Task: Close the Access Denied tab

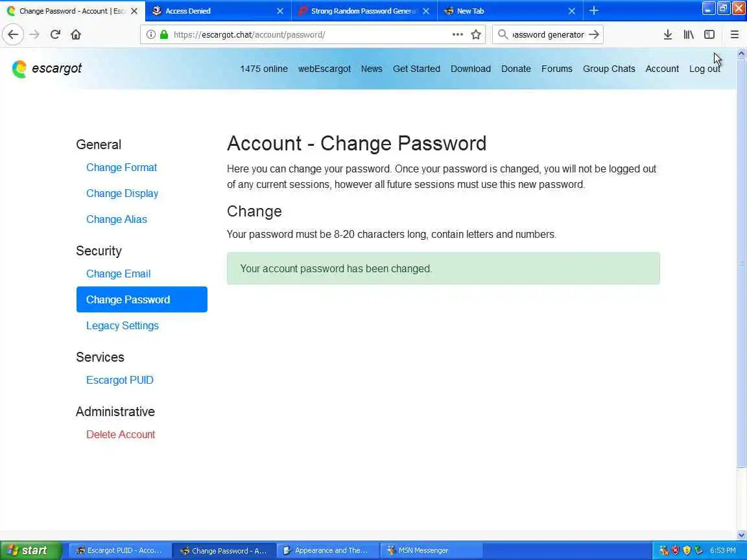Action: pos(280,10)
